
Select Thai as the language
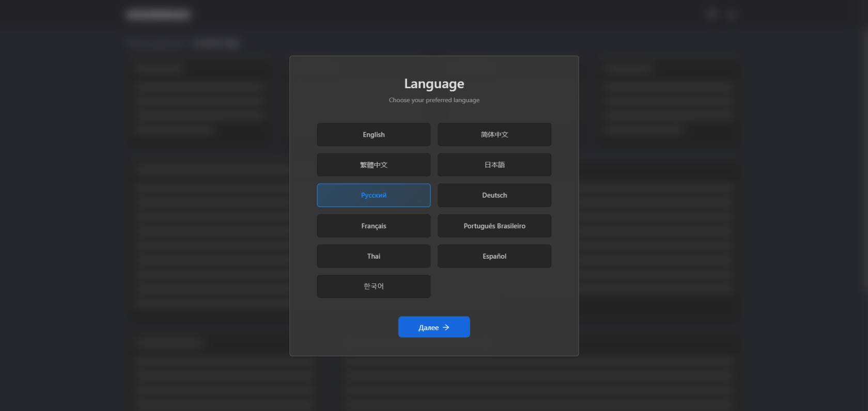tap(374, 256)
